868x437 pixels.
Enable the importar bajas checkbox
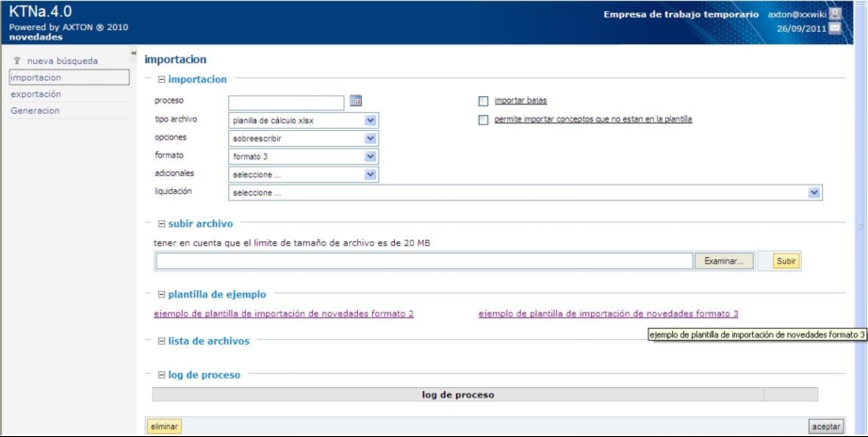click(x=483, y=101)
